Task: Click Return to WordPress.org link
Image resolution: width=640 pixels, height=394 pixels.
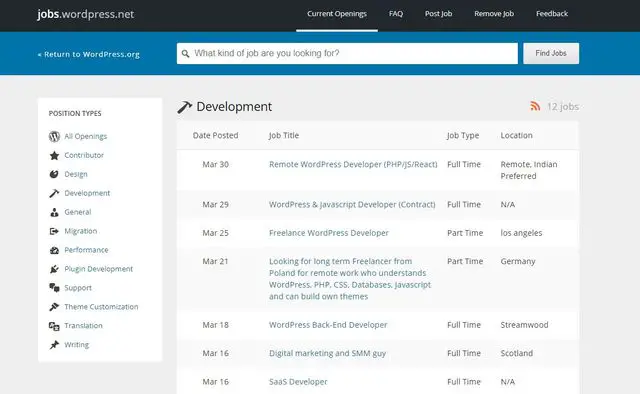Action: click(89, 54)
